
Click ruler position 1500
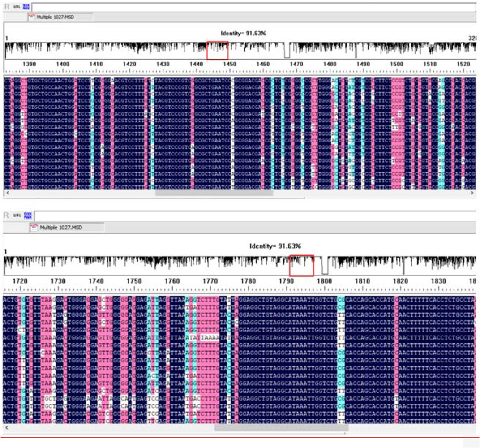point(396,64)
